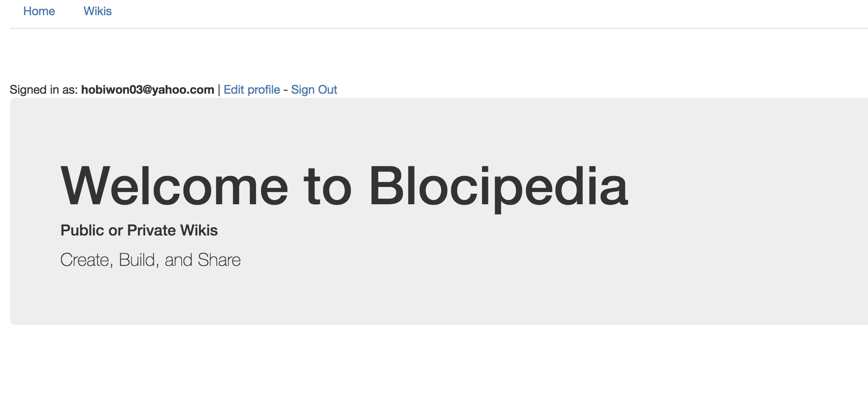The width and height of the screenshot is (868, 406).
Task: Open the Edit profile link
Action: 252,90
